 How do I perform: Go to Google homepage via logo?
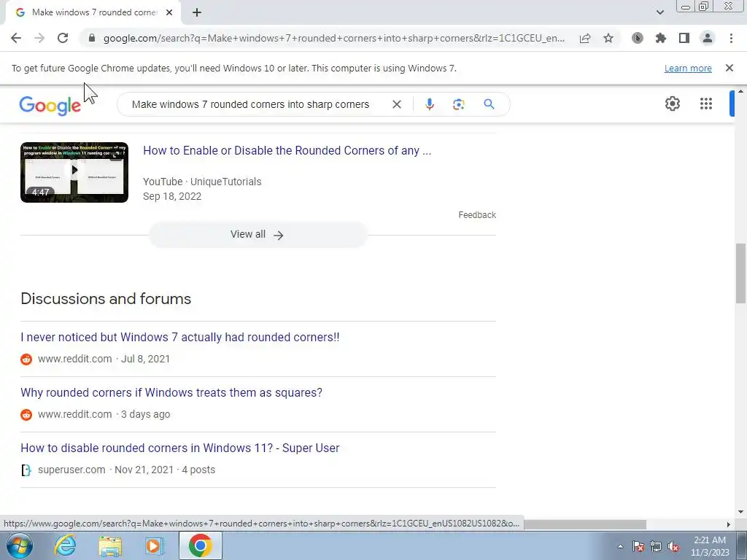(50, 105)
